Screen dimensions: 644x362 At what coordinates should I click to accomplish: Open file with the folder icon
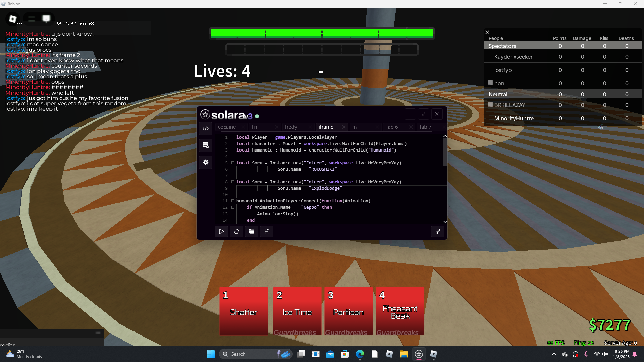point(252,231)
